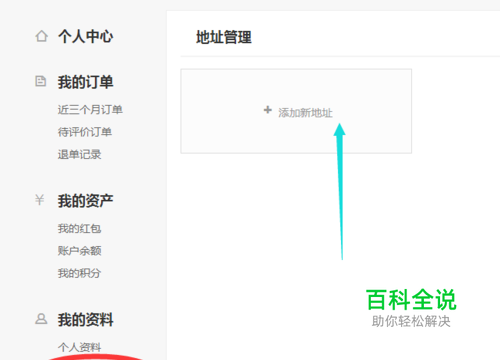Open 我的红包 page
Viewport: 500px width, 360px height.
(79, 229)
